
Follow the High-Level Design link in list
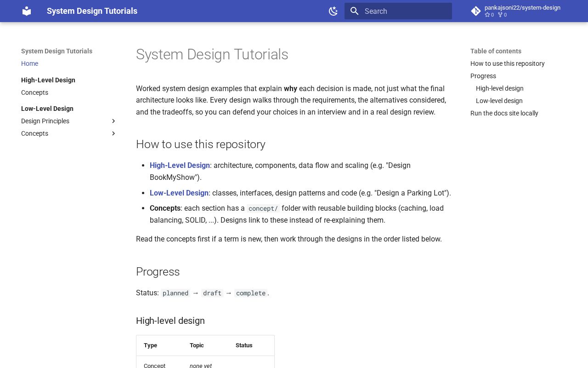point(180,165)
